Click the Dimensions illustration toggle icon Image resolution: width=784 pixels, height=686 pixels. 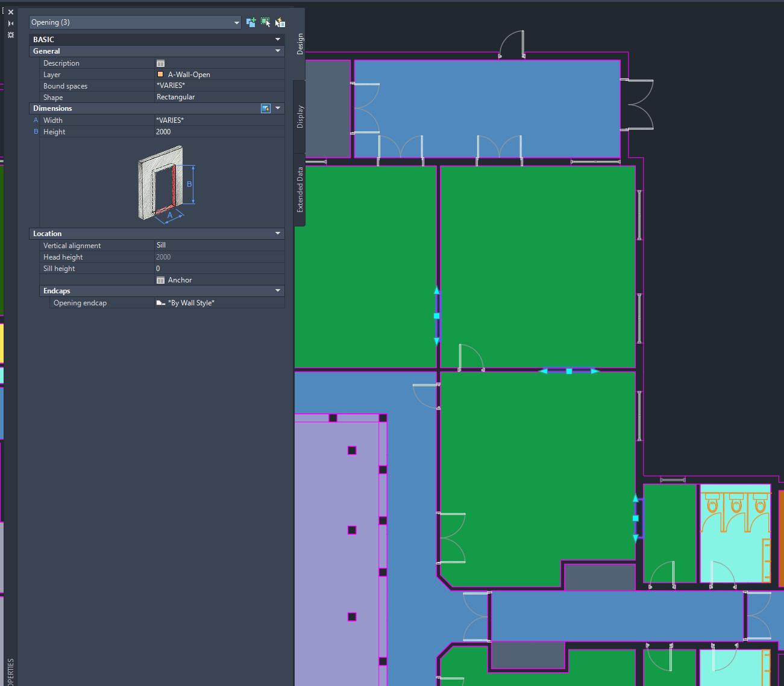tap(266, 108)
